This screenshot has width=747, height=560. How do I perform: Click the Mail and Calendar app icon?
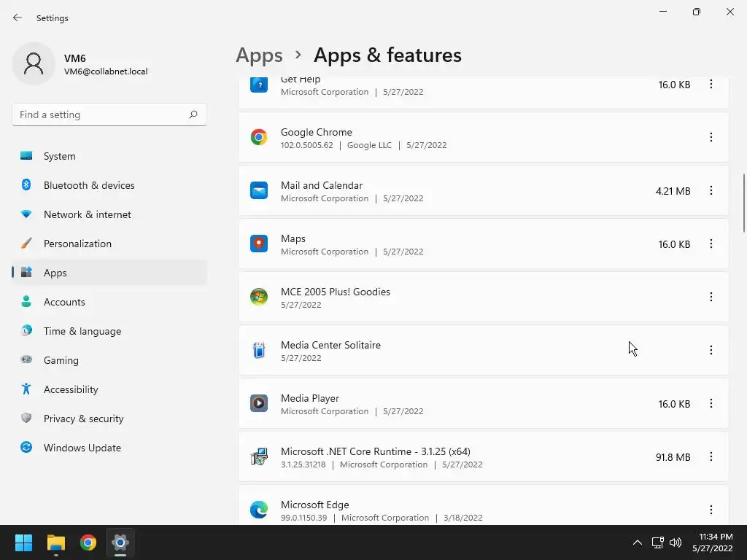(259, 190)
